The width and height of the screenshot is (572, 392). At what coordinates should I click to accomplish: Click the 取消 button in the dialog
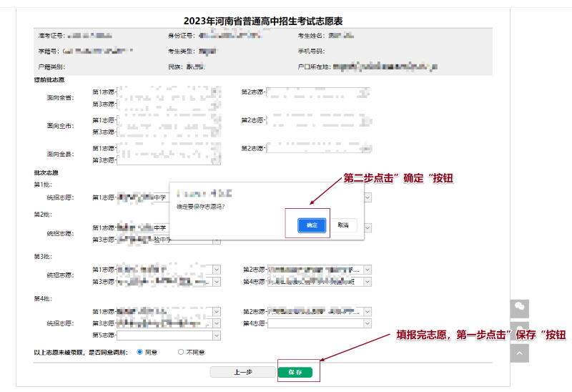(343, 225)
